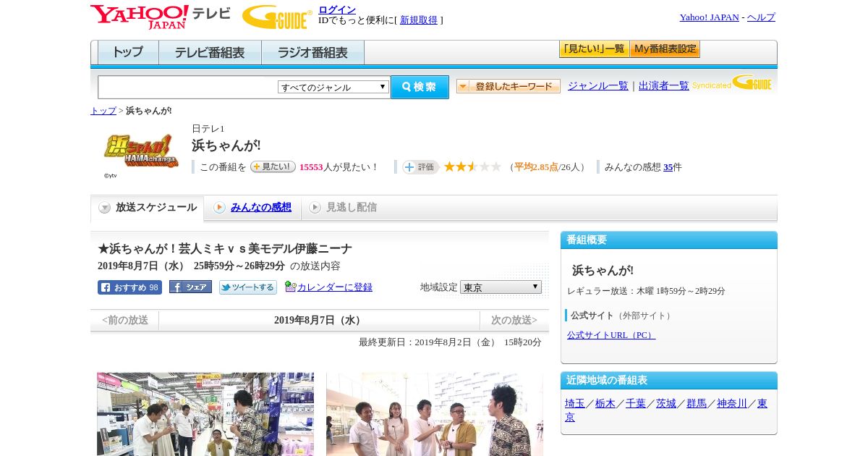Open the 35 reviews count link
The image size is (868, 456).
tap(668, 167)
